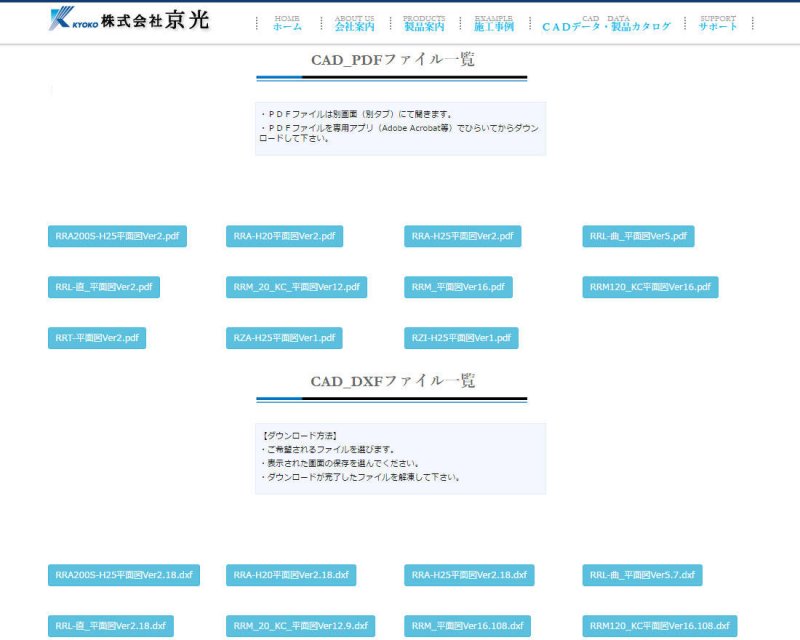Click the Kyoko company logo
The image size is (800, 640).
click(130, 19)
